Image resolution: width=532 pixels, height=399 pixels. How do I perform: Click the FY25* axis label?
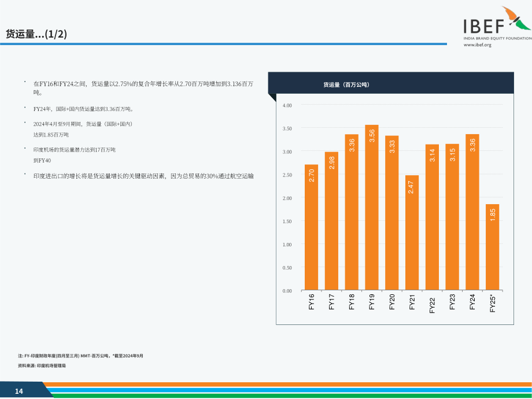point(493,304)
